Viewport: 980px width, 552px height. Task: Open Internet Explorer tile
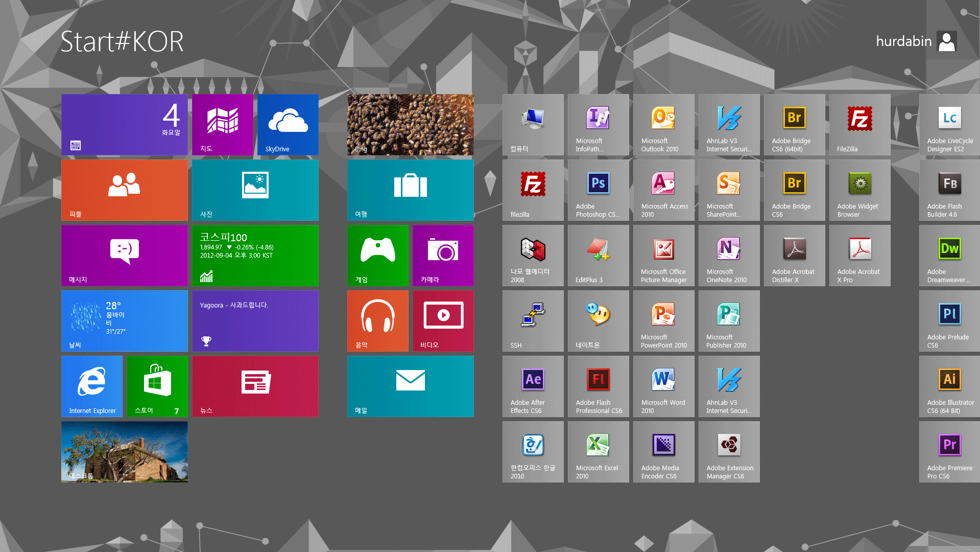tap(92, 386)
